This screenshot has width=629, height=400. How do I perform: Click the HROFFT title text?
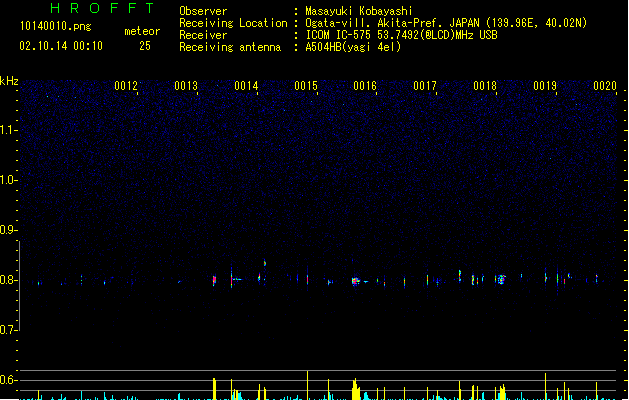click(102, 8)
